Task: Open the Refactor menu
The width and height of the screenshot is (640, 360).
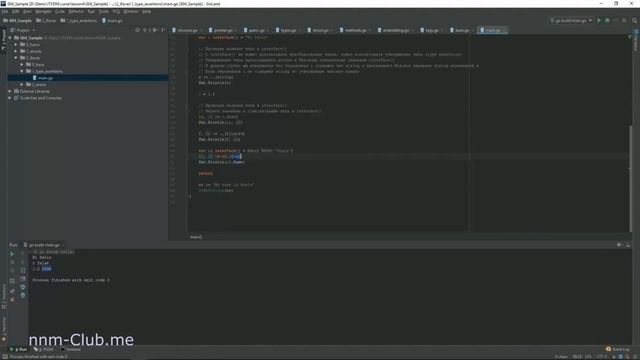Action: [76, 11]
